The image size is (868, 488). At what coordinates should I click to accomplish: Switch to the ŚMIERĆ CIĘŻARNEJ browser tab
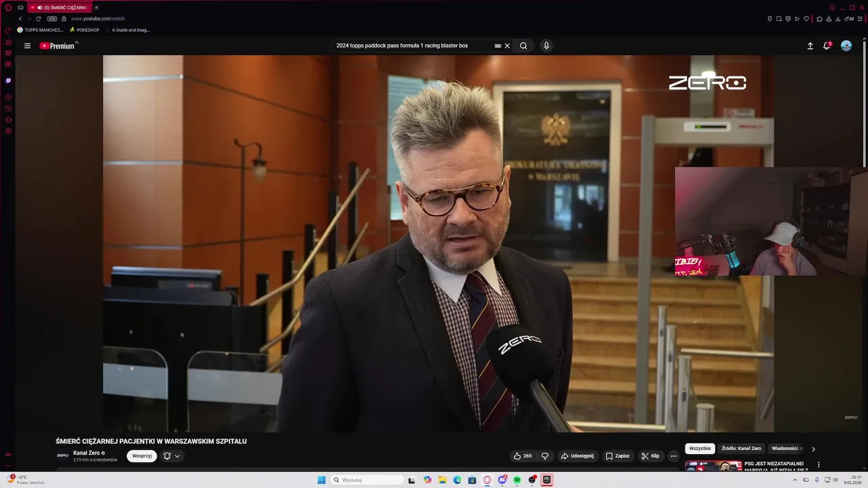coord(59,7)
